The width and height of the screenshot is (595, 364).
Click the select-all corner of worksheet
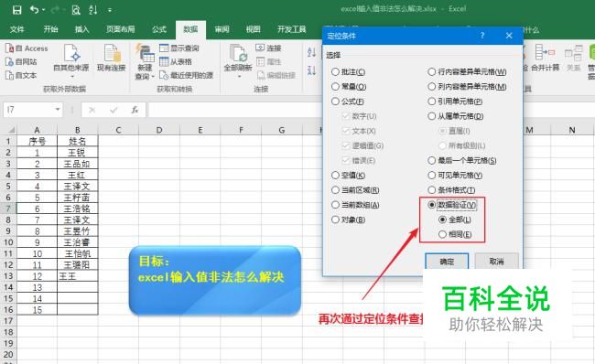[x=9, y=130]
